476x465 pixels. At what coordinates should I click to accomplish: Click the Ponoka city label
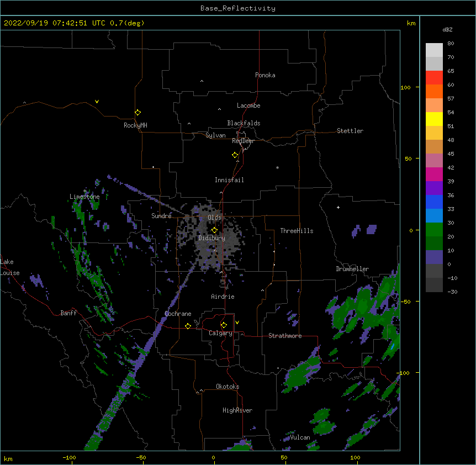265,75
